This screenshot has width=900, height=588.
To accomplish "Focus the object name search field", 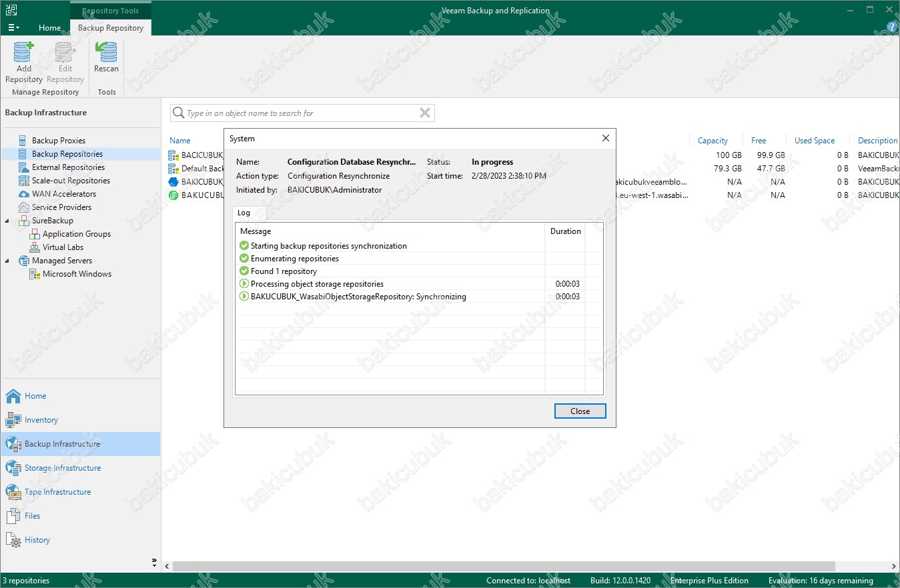I will pos(302,113).
